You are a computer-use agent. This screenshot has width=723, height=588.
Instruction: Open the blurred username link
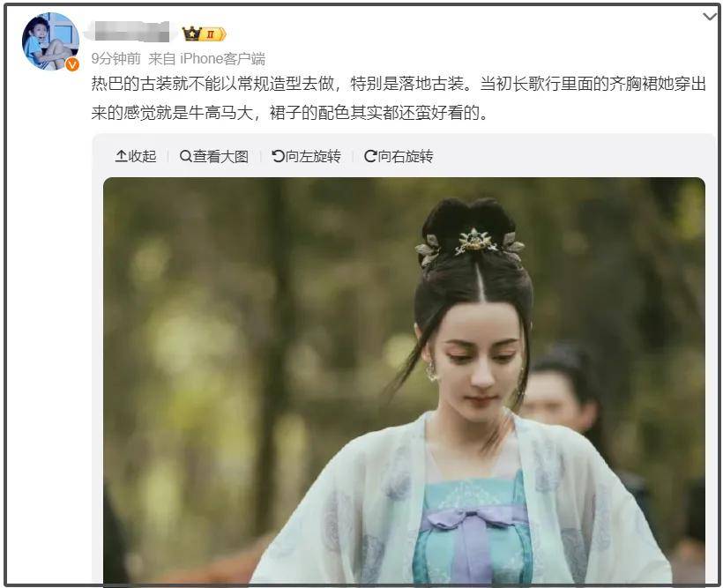(x=131, y=32)
